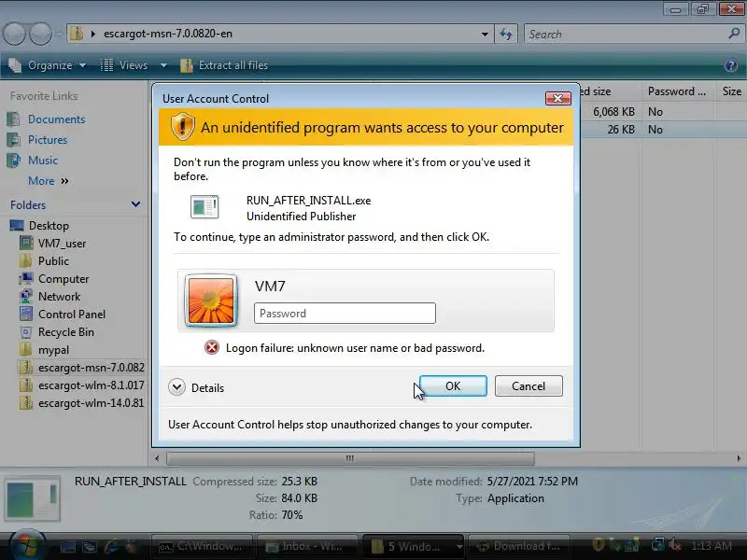Expand the address bar folder arrow
The width and height of the screenshot is (747, 560).
click(x=93, y=34)
